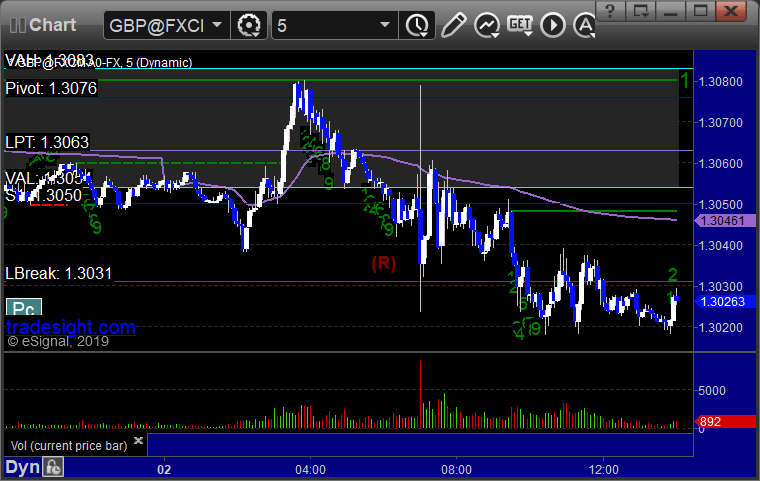Click the GET tools icon
Screen dimensions: 760x481
coord(520,25)
